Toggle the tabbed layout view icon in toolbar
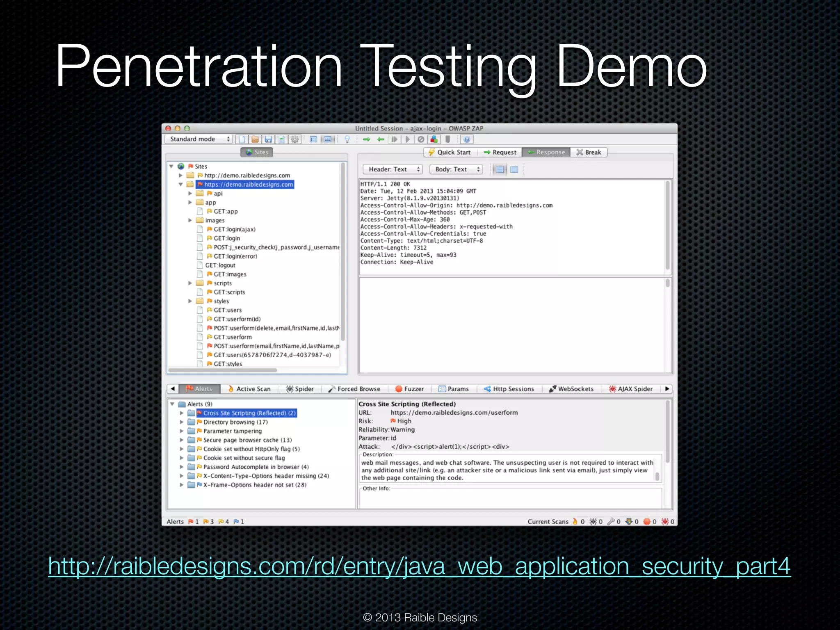 tap(313, 139)
